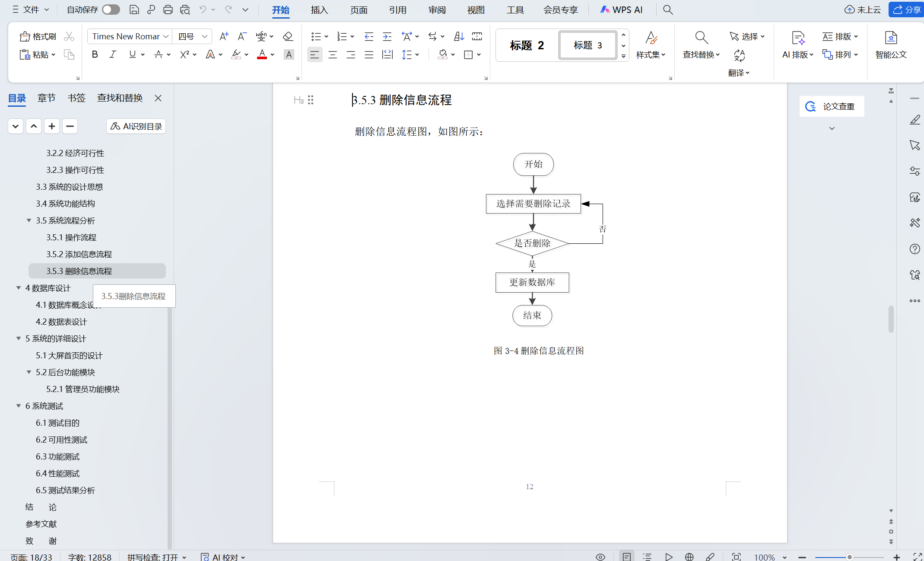The image size is (924, 561).
Task: Click the font color red swatch button
Action: 262,54
